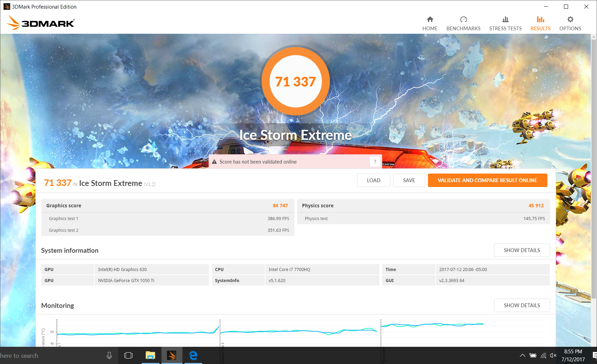Open the OPTIONS tab
The image size is (597, 364).
570,23
